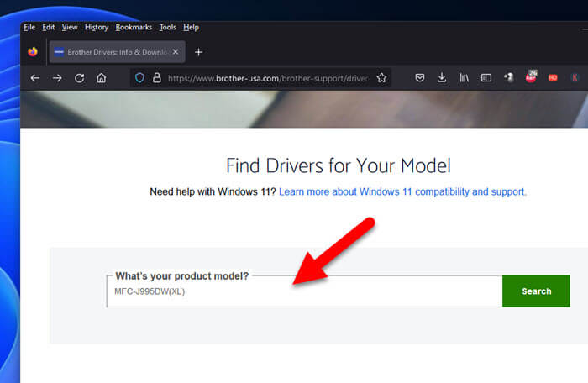Open the Edit menu

click(49, 28)
